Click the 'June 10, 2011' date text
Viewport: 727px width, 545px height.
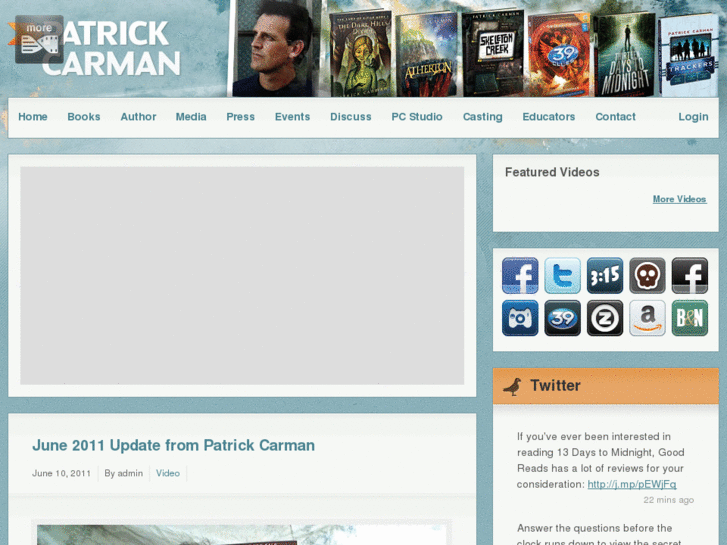click(x=61, y=473)
